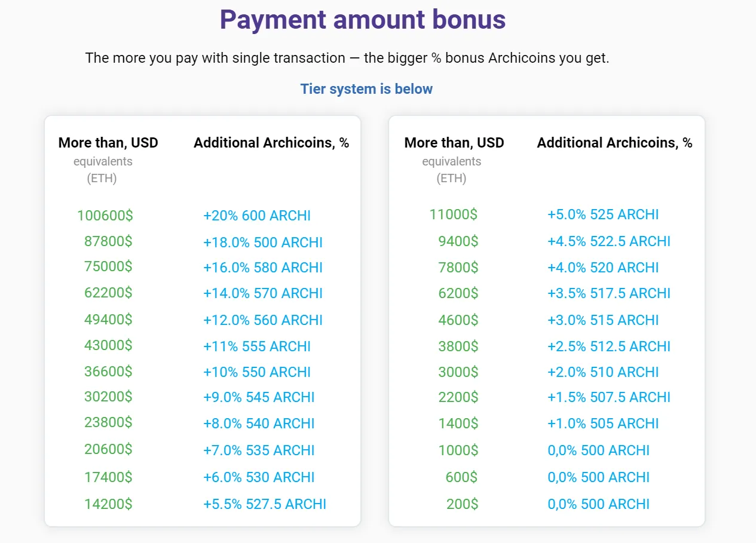
Task: Select the 87800$ tier amount
Action: click(x=108, y=241)
